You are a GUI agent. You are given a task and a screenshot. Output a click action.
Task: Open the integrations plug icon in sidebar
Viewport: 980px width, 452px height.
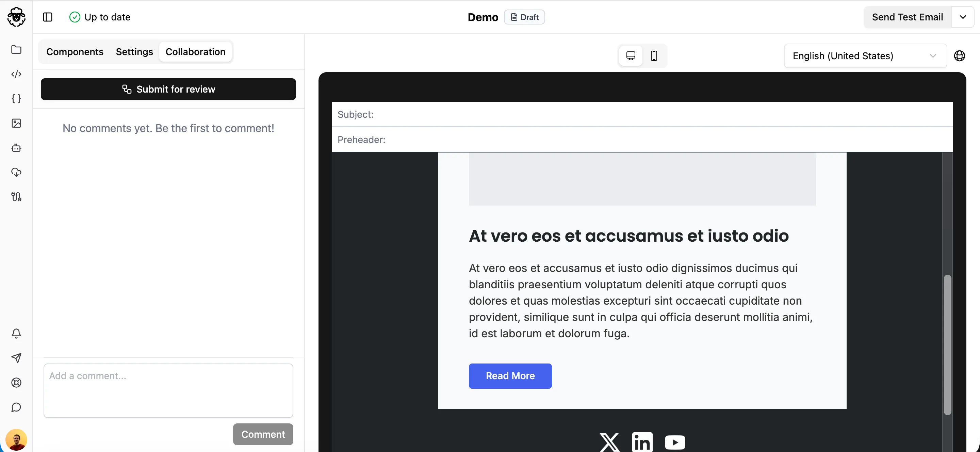[16, 197]
